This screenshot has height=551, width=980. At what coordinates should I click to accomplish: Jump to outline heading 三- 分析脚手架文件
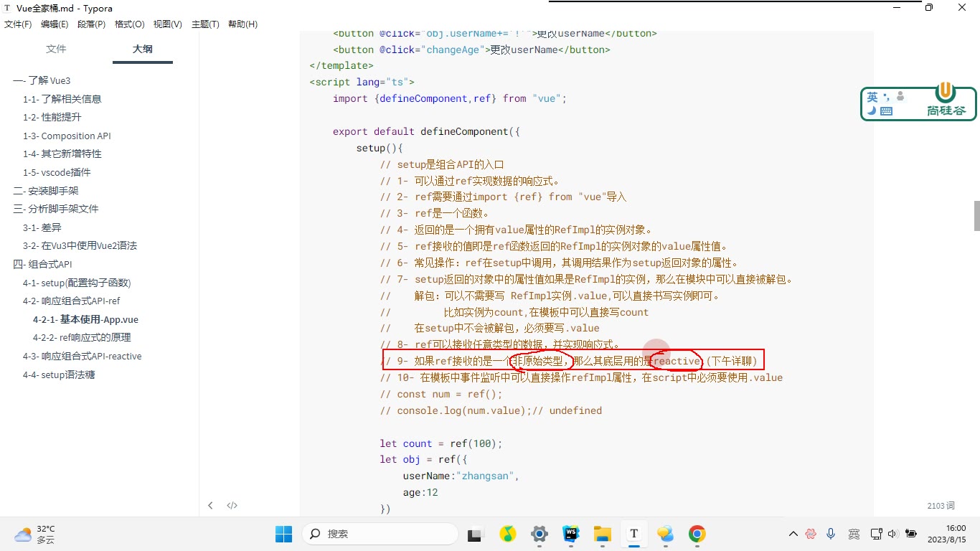point(56,209)
